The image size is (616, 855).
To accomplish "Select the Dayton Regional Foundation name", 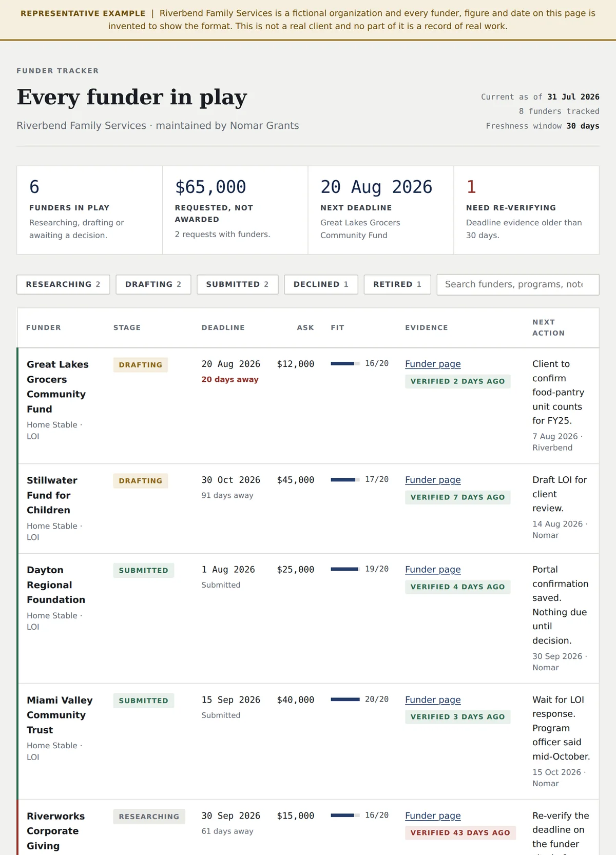I will (56, 585).
